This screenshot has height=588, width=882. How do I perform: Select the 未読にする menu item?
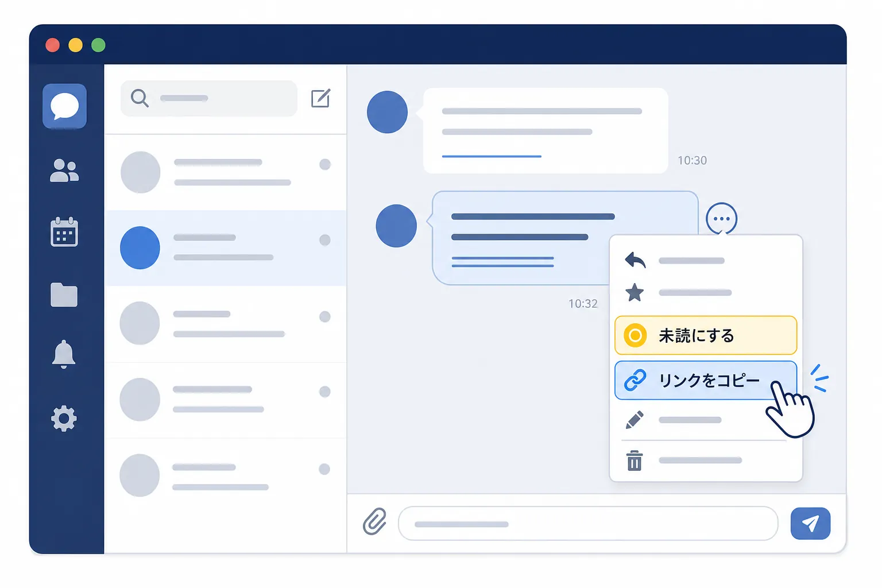tap(706, 335)
